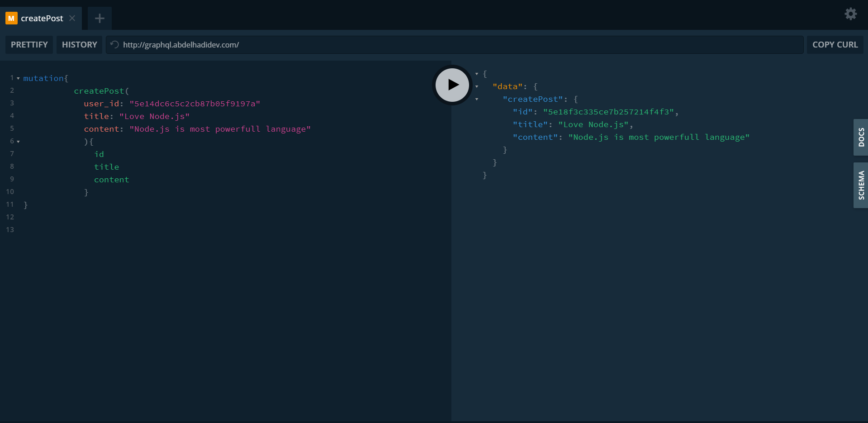The image size is (868, 423).
Task: Collapse the root object in the response
Action: point(477,74)
